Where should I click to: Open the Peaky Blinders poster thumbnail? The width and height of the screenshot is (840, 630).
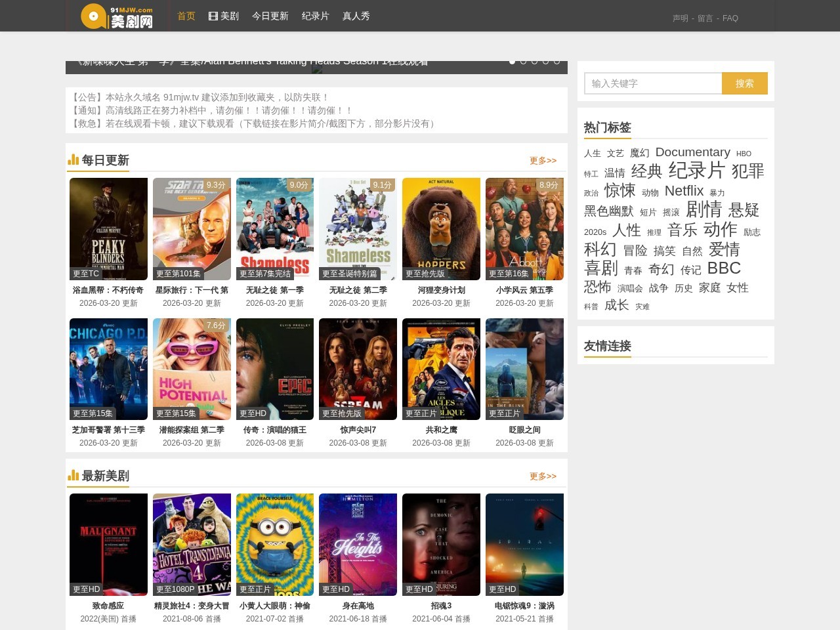[108, 229]
